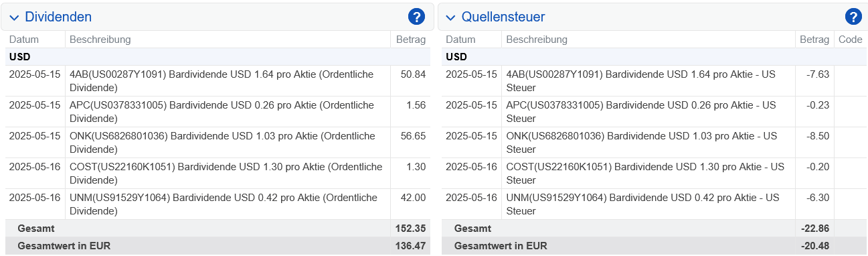Open help icon for Dividenden section

pyautogui.click(x=416, y=17)
